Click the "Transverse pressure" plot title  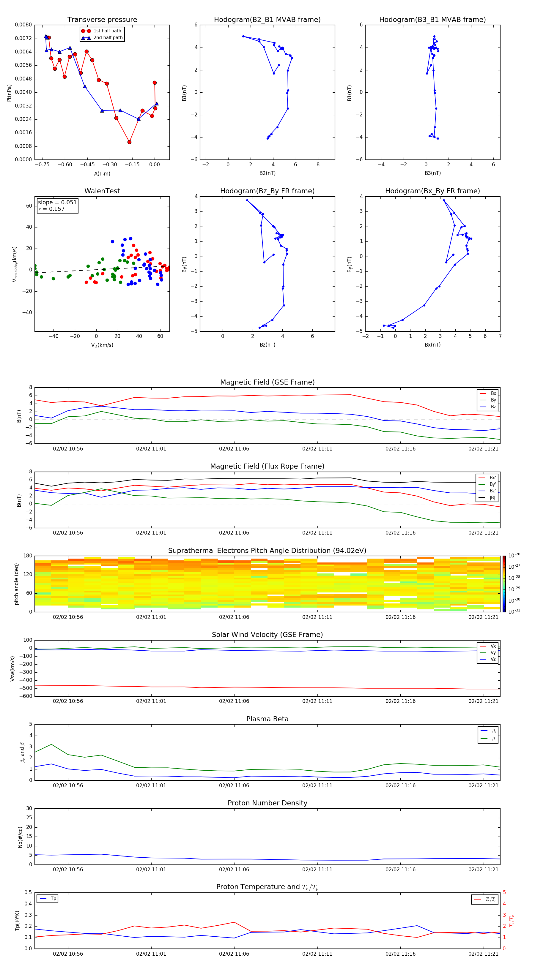102,20
